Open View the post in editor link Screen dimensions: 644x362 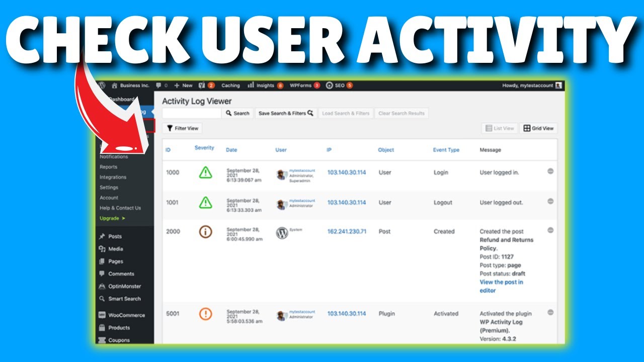click(501, 286)
